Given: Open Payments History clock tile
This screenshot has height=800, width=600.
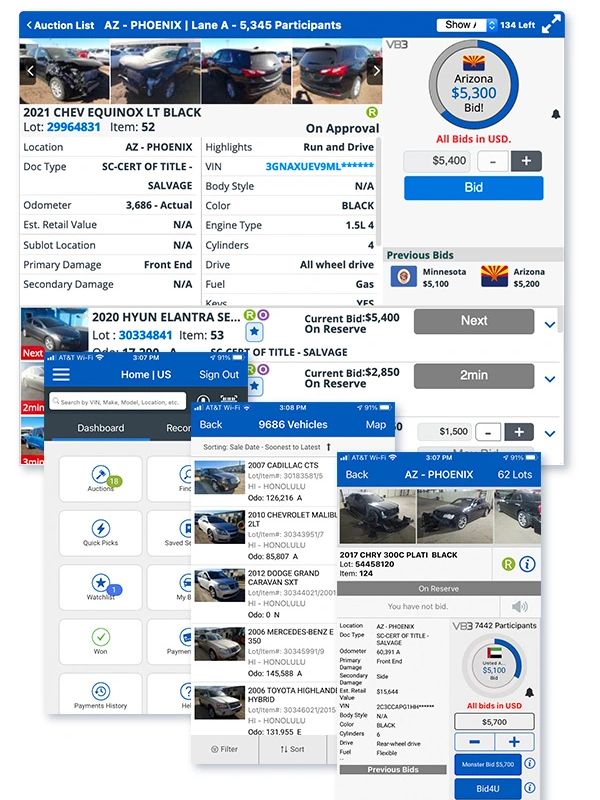Looking at the screenshot, I should coord(101,694).
